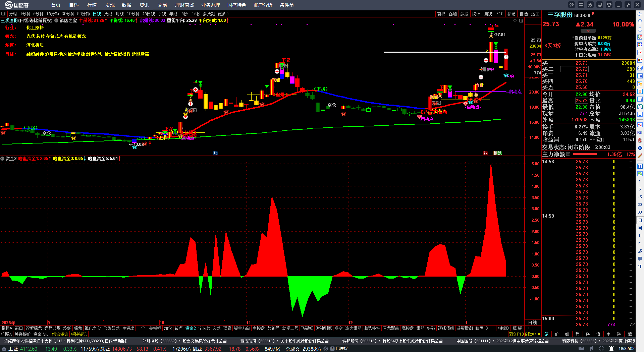Open the list icon beside 主力净额
Viewport: 644px width, 352px height.
coord(568,155)
